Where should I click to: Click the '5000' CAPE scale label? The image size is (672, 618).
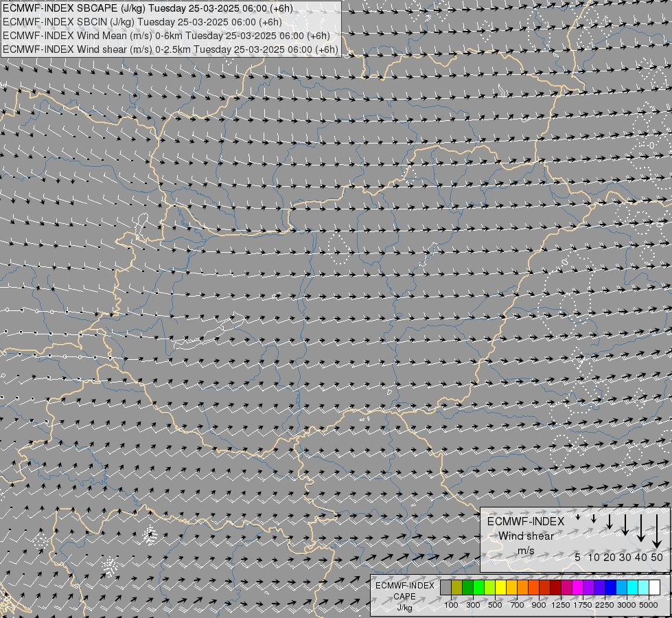649,605
